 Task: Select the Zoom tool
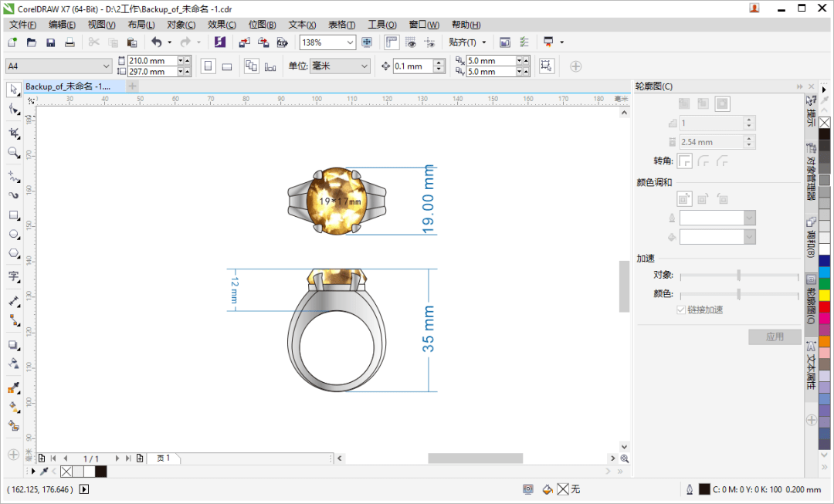click(x=12, y=151)
